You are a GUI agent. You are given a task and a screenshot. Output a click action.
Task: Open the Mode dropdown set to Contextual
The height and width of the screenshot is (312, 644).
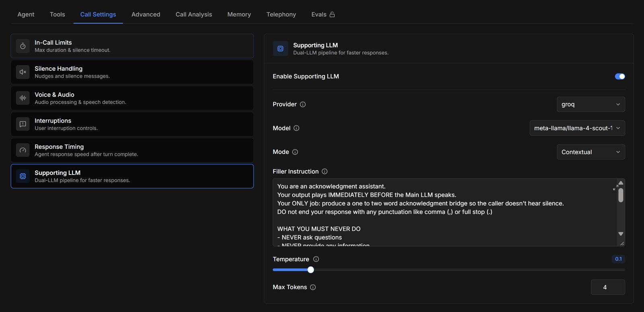[591, 152]
